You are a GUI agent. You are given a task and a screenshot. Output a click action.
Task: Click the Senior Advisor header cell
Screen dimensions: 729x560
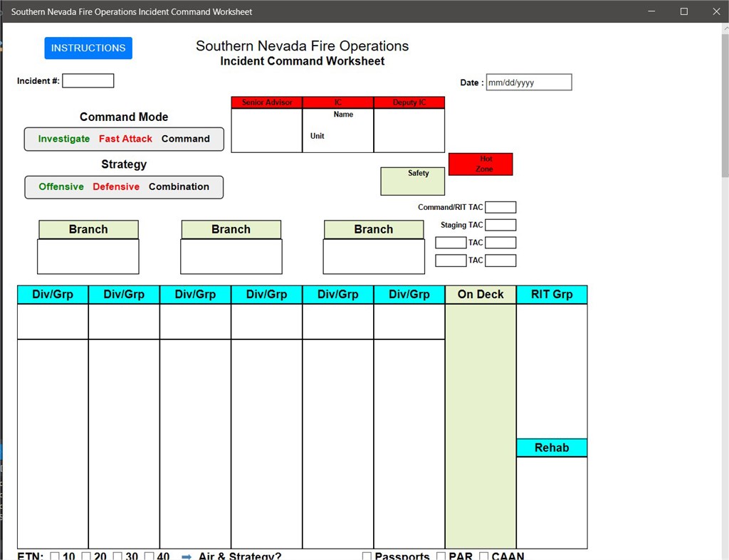[x=266, y=102]
